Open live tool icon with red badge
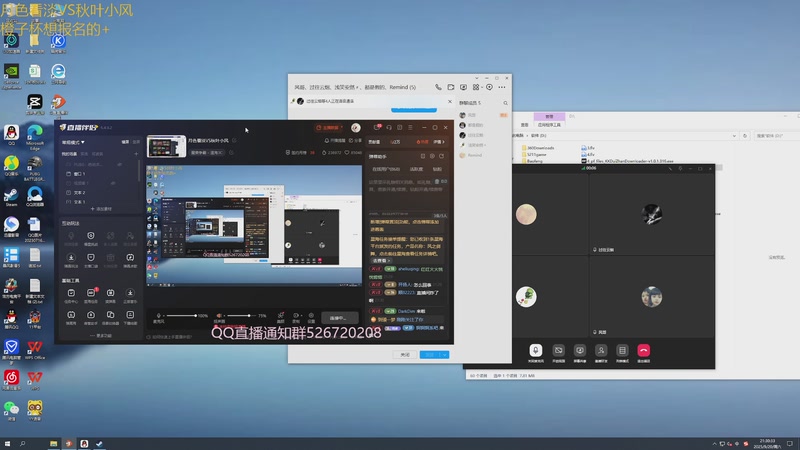Viewport: 800px width, 450px height. click(91, 293)
